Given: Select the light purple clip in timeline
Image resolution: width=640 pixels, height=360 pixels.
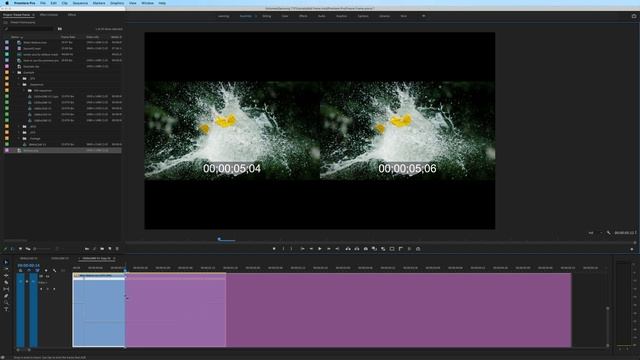Looking at the screenshot, I should click(x=176, y=310).
